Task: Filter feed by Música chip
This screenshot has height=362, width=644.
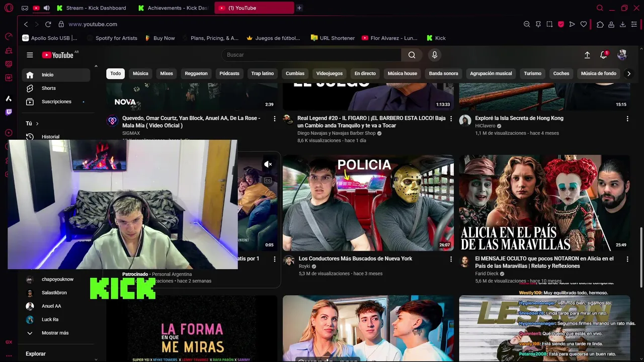Action: (140, 73)
